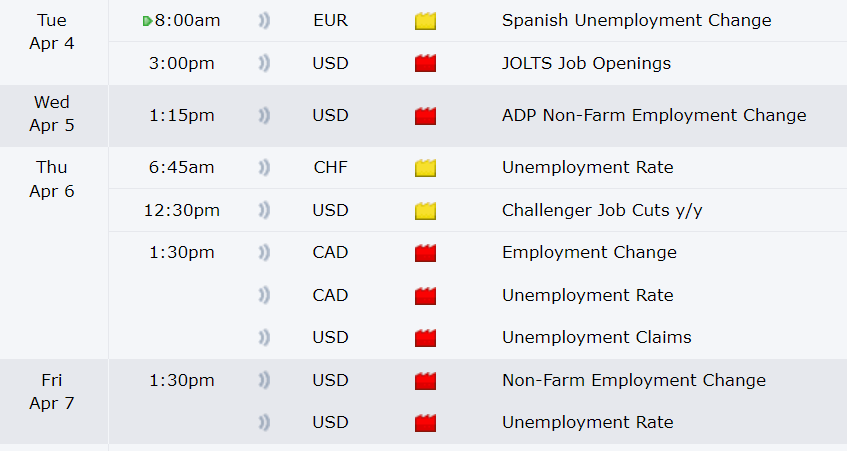Click sound icon for Challenger Job Cuts
847x451 pixels.
(264, 211)
